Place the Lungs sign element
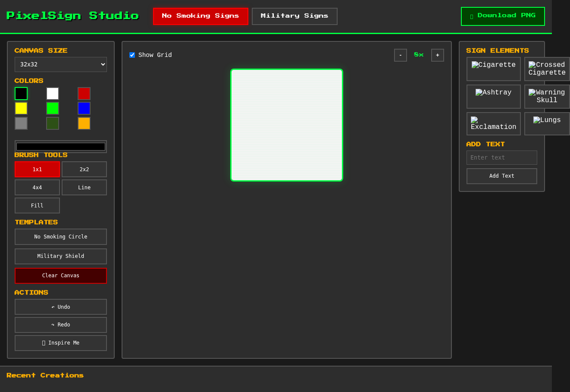The width and height of the screenshot is (570, 392). point(547,124)
